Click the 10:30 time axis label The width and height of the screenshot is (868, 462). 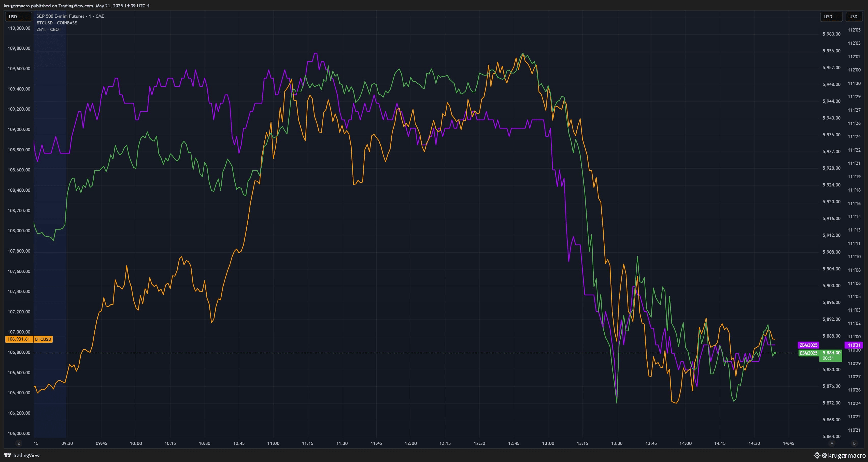(205, 443)
